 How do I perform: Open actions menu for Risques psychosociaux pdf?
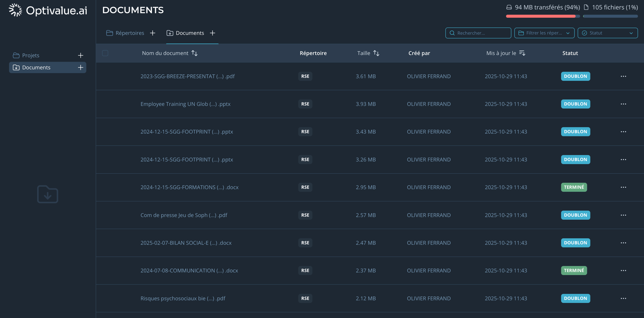point(623,298)
